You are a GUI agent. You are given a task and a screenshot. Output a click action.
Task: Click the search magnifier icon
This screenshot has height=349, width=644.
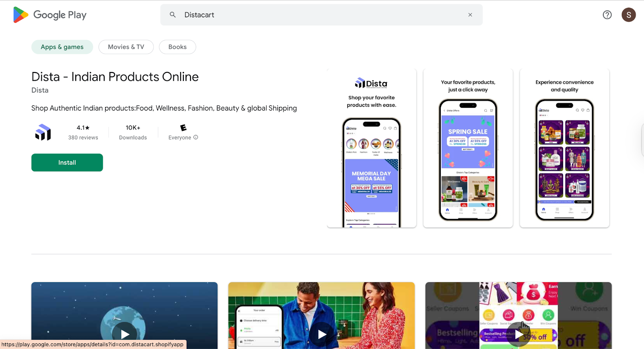[173, 15]
